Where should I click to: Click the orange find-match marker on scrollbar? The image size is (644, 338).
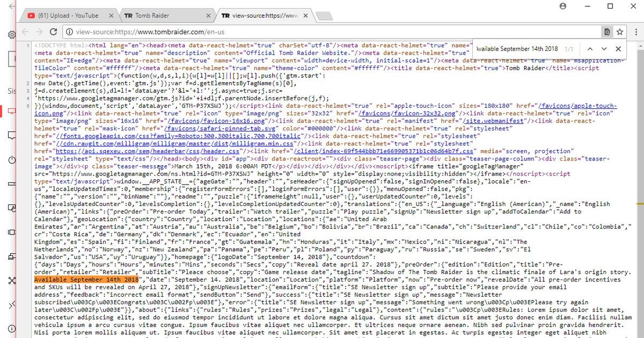tap(640, 204)
